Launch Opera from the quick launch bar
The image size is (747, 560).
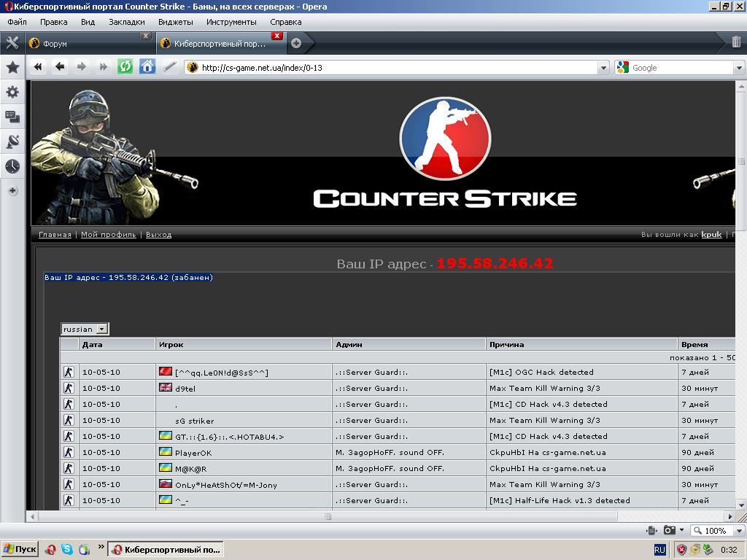point(51,550)
